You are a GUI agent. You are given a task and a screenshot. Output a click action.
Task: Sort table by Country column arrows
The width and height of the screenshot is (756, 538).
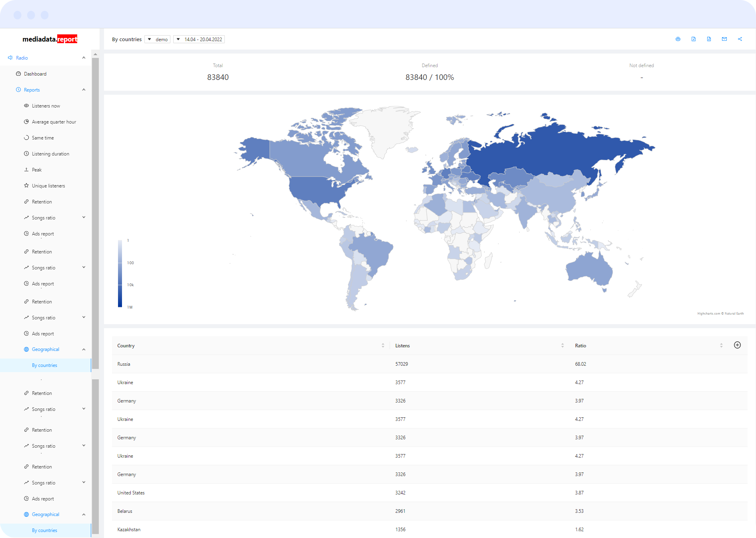[x=383, y=346]
